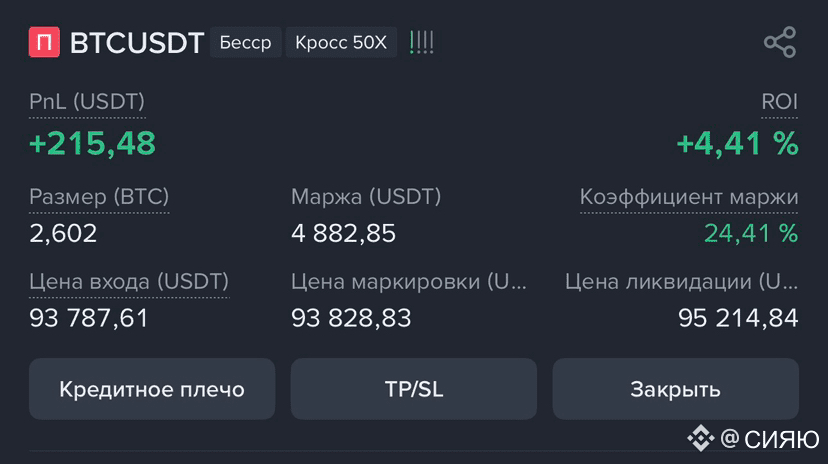Open the TP/SL settings
Viewport: 828px width, 464px height.
[414, 389]
